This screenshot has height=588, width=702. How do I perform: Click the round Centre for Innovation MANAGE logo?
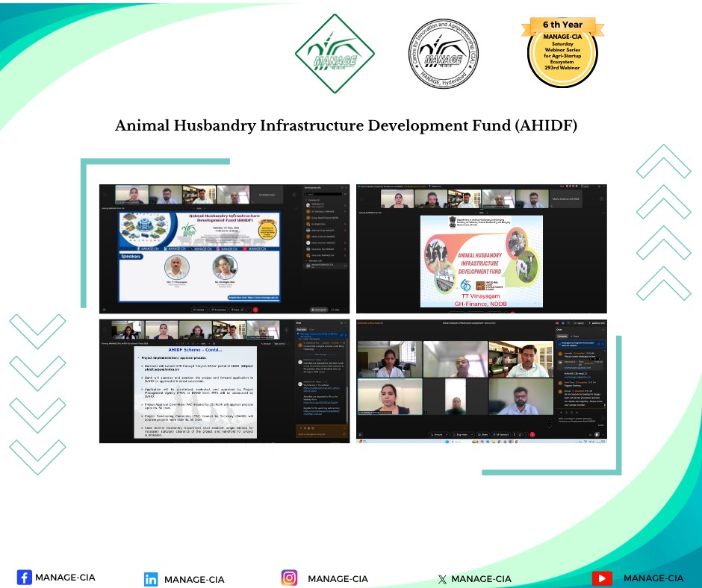pyautogui.click(x=444, y=54)
